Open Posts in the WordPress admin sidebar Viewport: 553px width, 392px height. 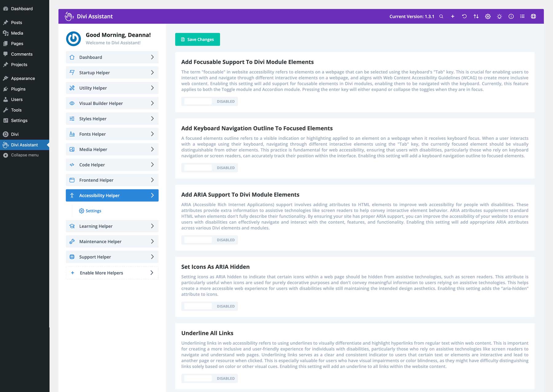coord(25,22)
